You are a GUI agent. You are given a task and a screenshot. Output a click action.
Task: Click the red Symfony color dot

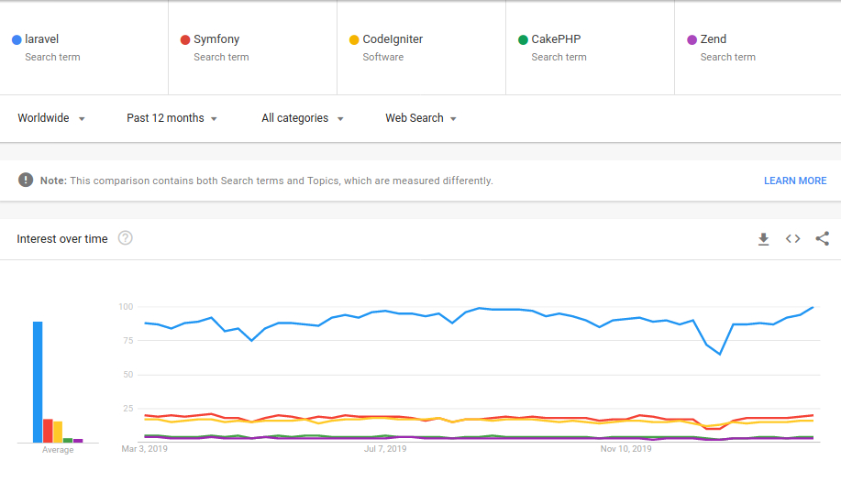(185, 39)
